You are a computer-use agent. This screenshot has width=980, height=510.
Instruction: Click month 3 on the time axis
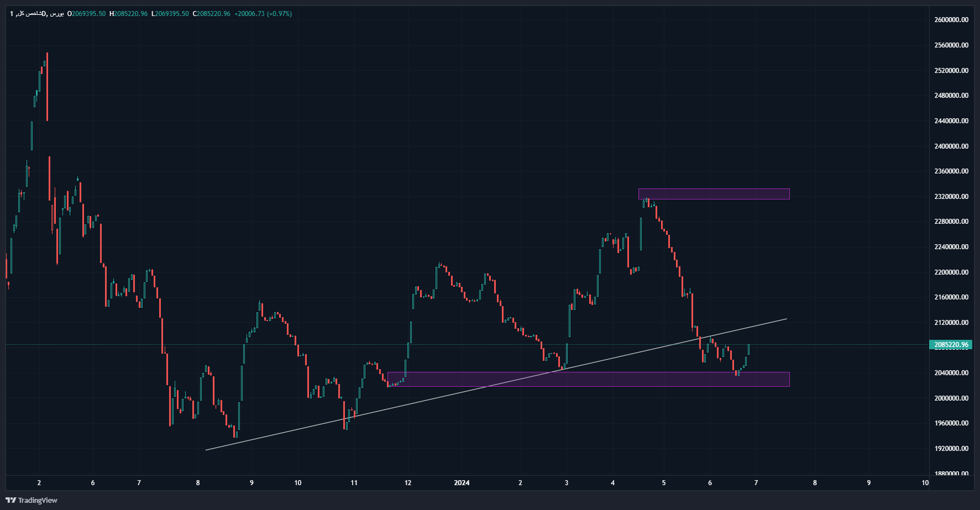coord(567,483)
